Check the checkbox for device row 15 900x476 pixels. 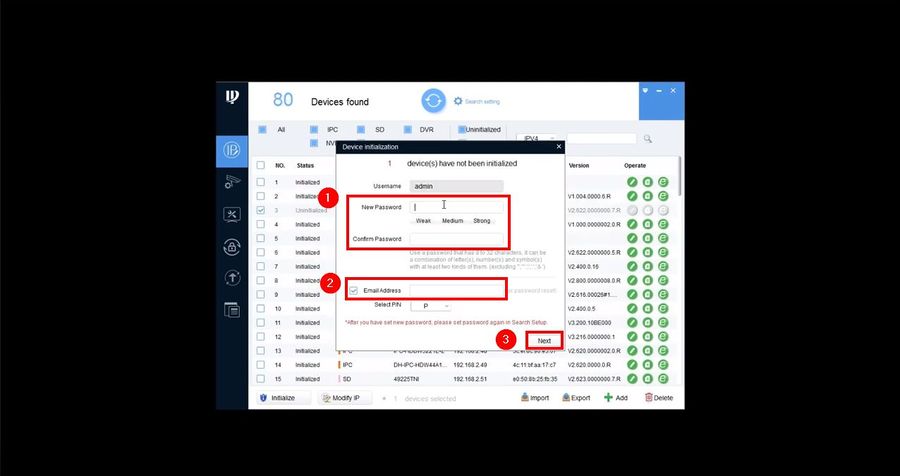[x=261, y=379]
